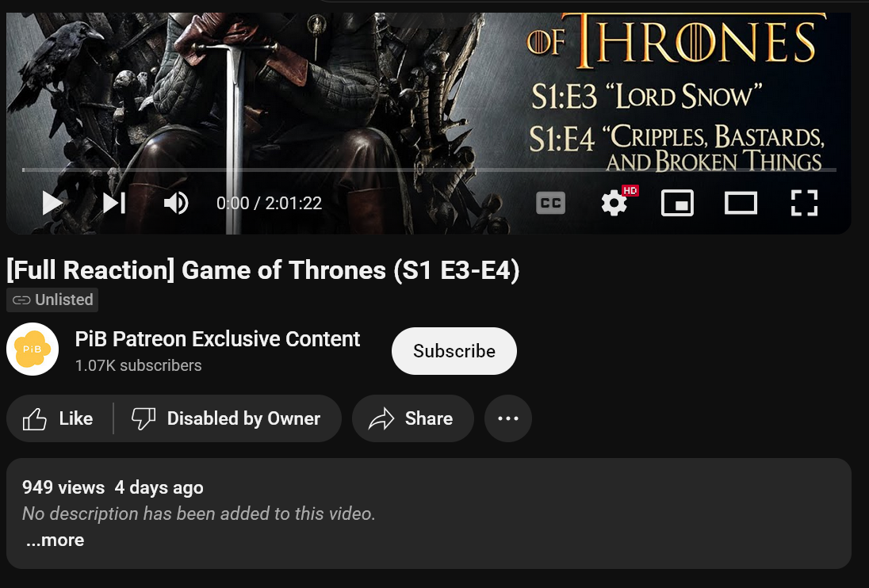869x588 pixels.
Task: Play the video
Action: [52, 203]
